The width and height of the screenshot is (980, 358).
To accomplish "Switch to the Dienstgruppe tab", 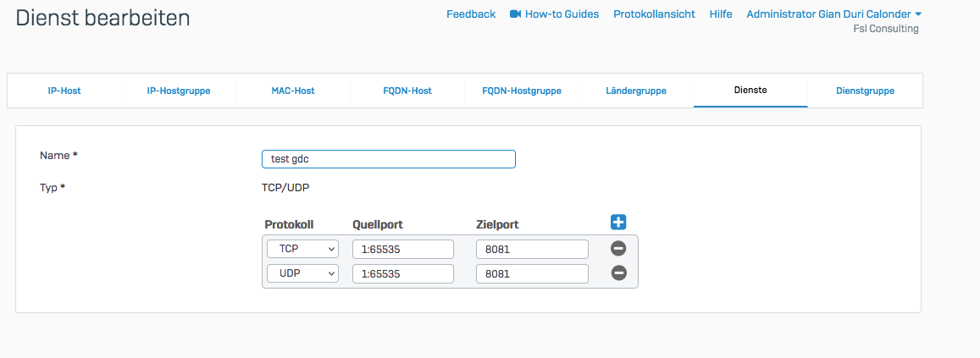I will click(x=865, y=91).
